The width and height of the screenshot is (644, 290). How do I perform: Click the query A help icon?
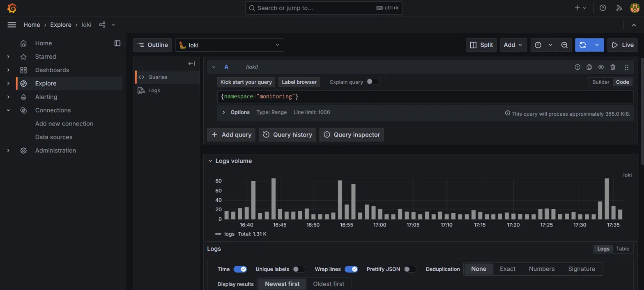[577, 67]
